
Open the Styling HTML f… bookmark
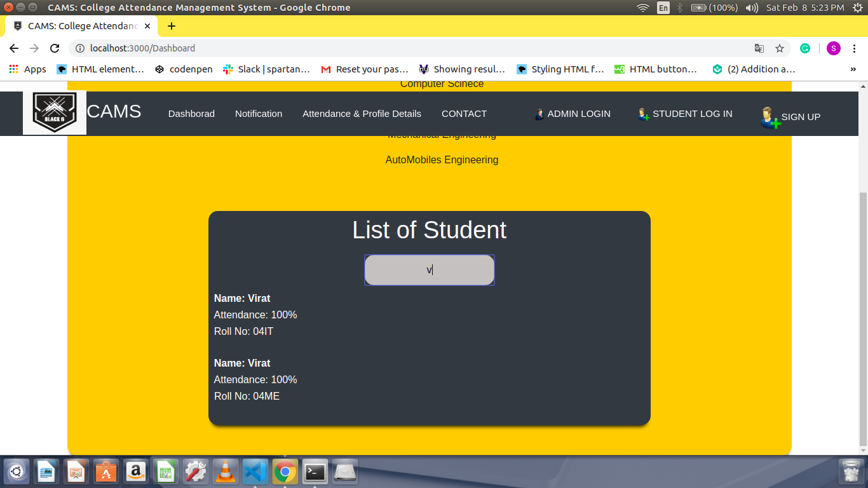pos(560,69)
